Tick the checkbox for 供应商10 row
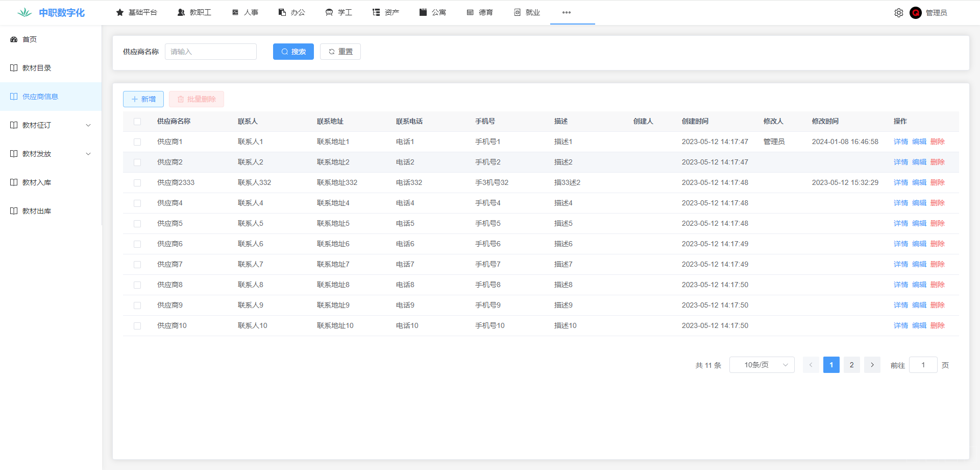Screen dimensions: 980x470 coord(137,326)
